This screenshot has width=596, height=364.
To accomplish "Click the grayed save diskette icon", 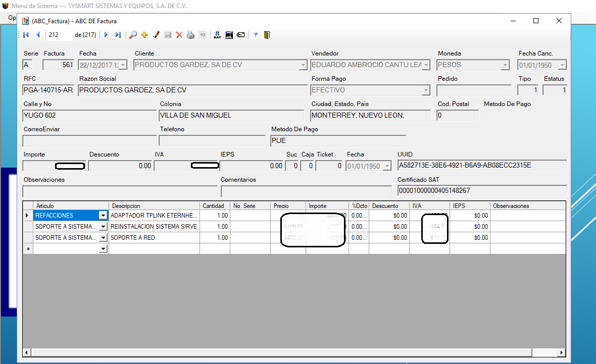I will tap(168, 35).
